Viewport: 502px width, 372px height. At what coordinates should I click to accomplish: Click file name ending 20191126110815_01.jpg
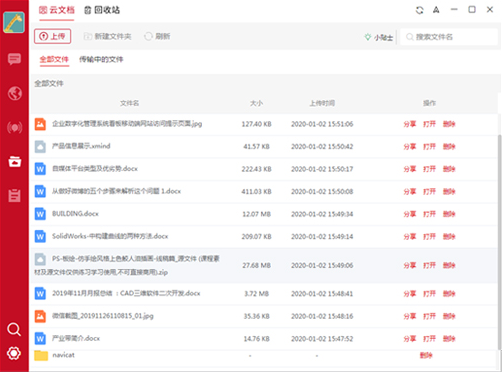tap(103, 316)
